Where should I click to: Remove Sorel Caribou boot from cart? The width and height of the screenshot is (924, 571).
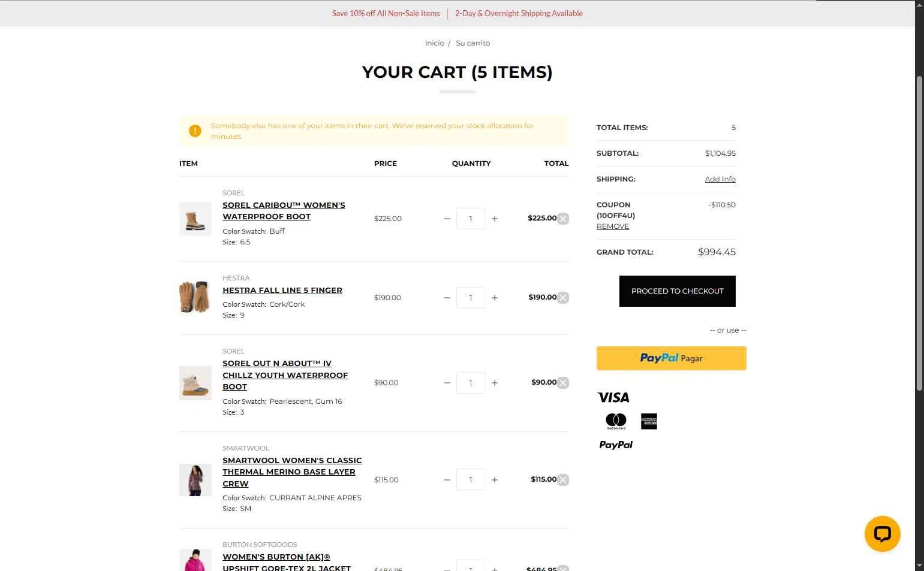(563, 219)
